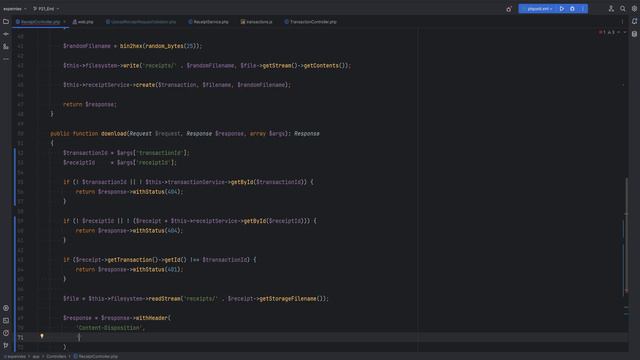Viewport: 640px width, 360px height.
Task: Open the Git branch dropdown
Action: [x=46, y=9]
